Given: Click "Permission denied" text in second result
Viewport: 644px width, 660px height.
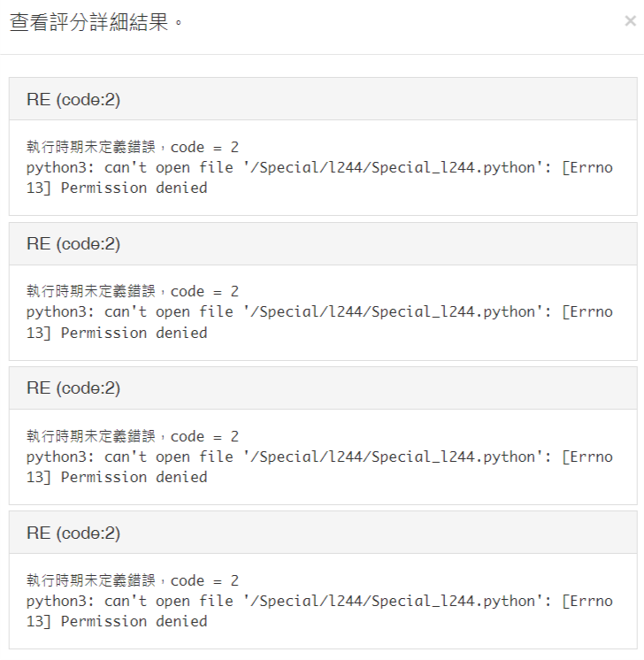Looking at the screenshot, I should pos(134,333).
